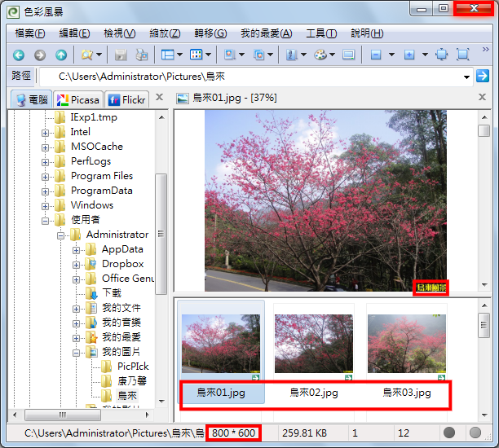Screen dimensions: 499x448
Task: Go up one folder level
Action: click(61, 55)
